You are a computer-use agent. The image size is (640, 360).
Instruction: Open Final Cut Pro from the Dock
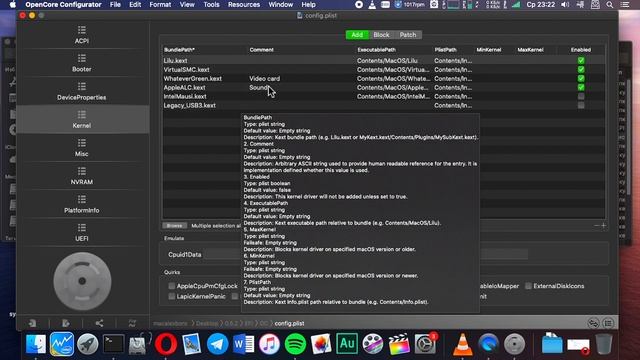(x=399, y=344)
